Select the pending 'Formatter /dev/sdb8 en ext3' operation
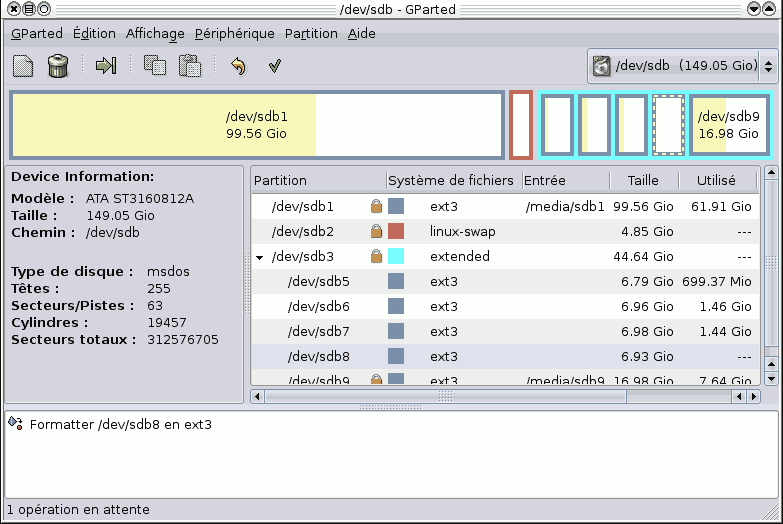 (x=120, y=425)
